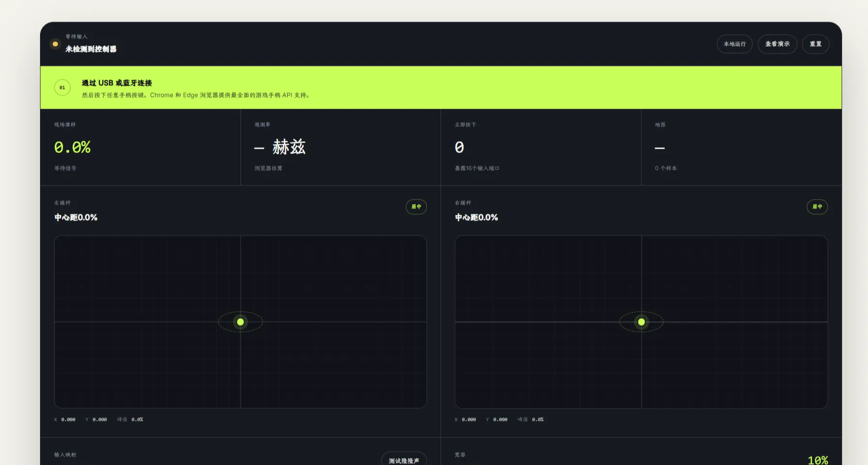
Task: Click the 0.0% 现场漂移 drift value
Action: click(x=72, y=147)
